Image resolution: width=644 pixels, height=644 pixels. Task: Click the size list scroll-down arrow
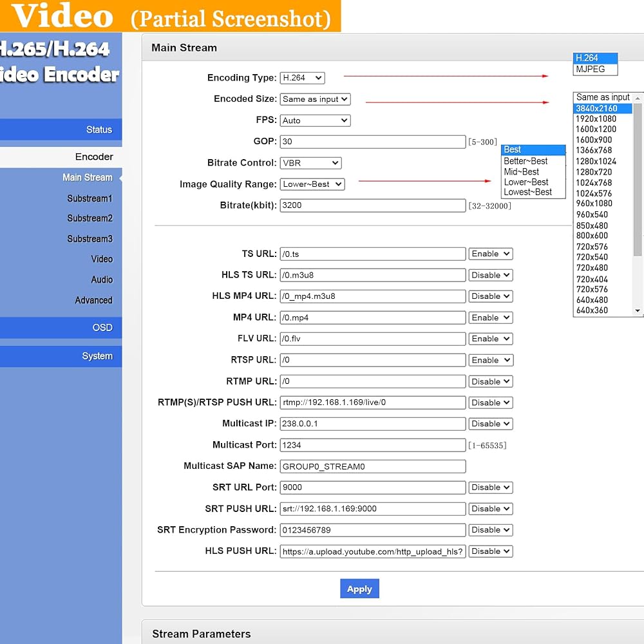pyautogui.click(x=638, y=311)
